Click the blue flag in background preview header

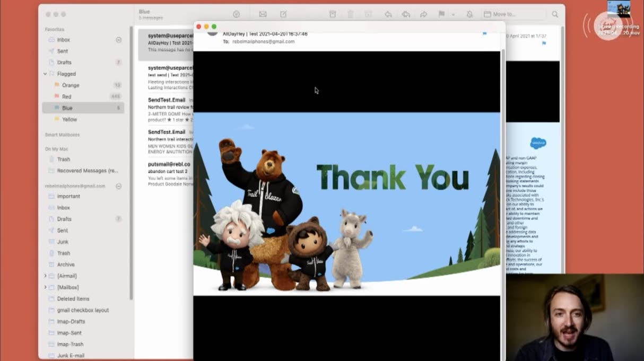(544, 43)
